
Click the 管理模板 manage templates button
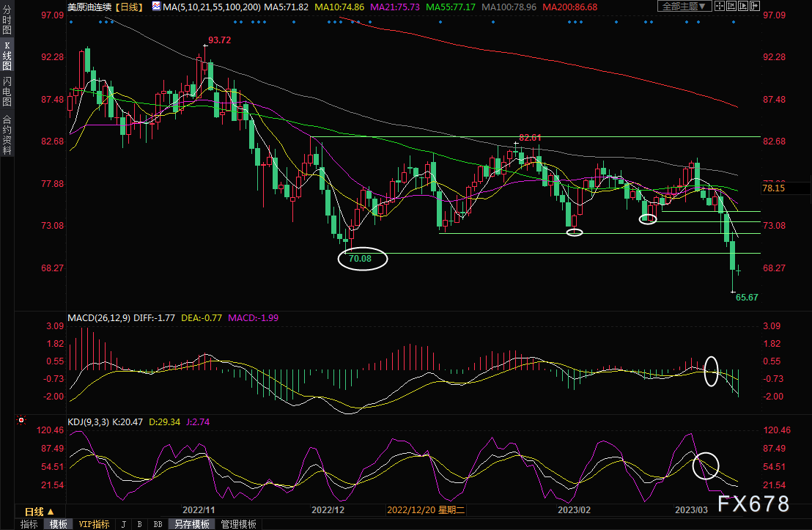238,524
